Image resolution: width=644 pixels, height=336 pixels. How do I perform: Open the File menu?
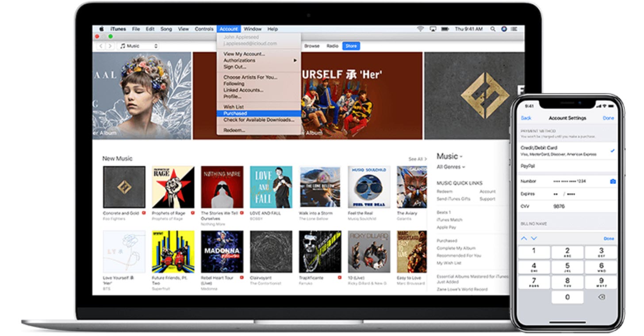click(136, 29)
